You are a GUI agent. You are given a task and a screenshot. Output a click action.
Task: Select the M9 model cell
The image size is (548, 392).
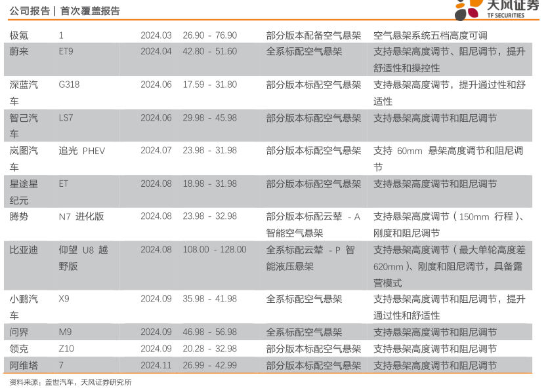click(64, 332)
